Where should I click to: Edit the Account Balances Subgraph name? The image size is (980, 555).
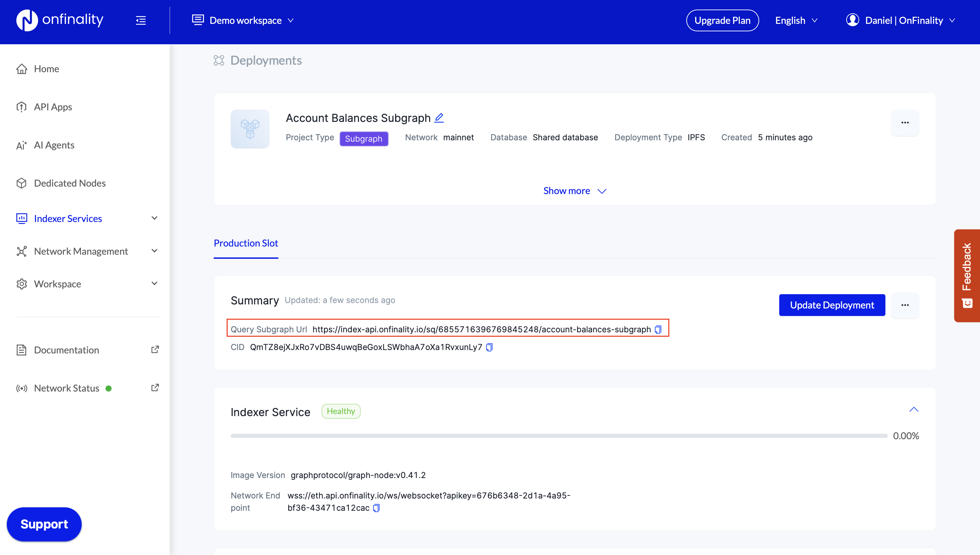click(x=439, y=118)
